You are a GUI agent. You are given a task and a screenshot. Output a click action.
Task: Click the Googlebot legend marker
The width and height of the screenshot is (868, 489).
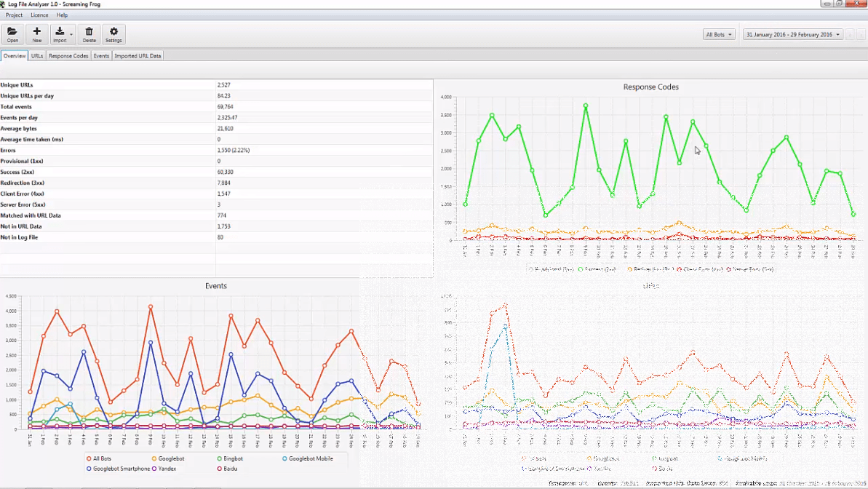point(154,458)
